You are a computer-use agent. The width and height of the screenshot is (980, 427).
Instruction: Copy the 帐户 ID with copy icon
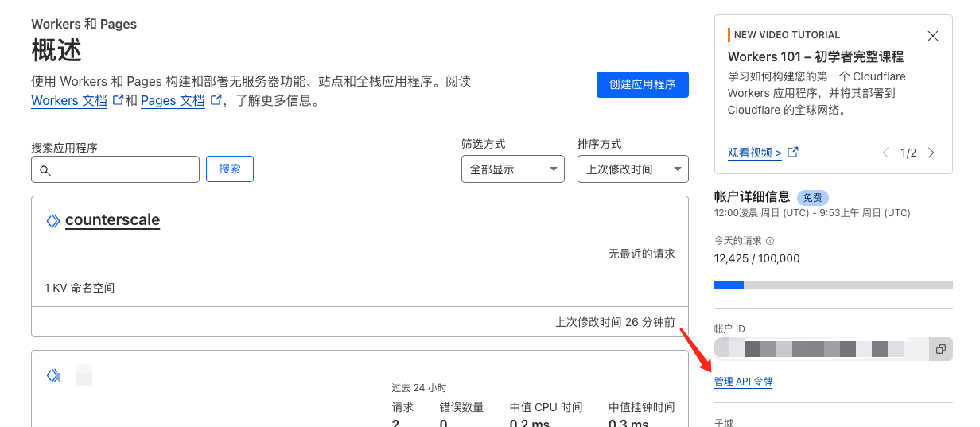940,349
